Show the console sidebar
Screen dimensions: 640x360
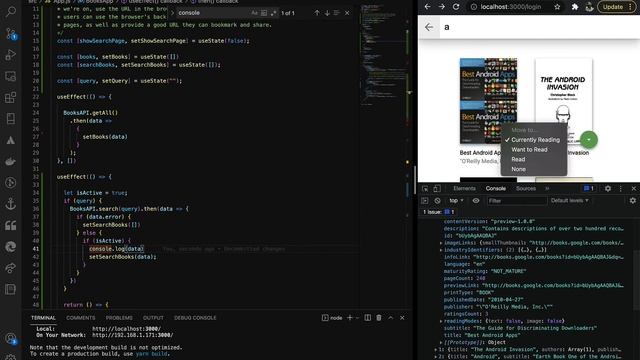pyautogui.click(x=425, y=201)
